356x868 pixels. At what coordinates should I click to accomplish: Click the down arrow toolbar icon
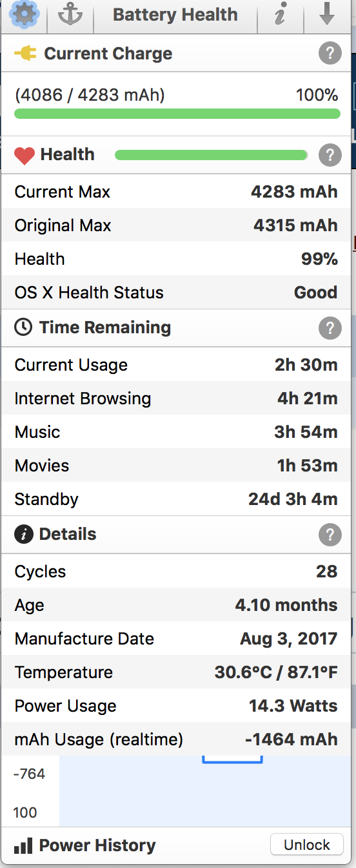[327, 14]
